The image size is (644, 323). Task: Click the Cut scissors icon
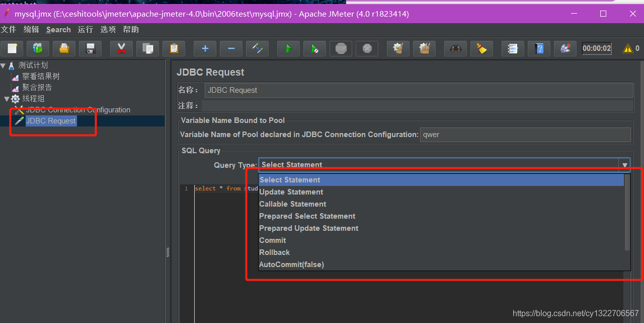click(x=121, y=48)
